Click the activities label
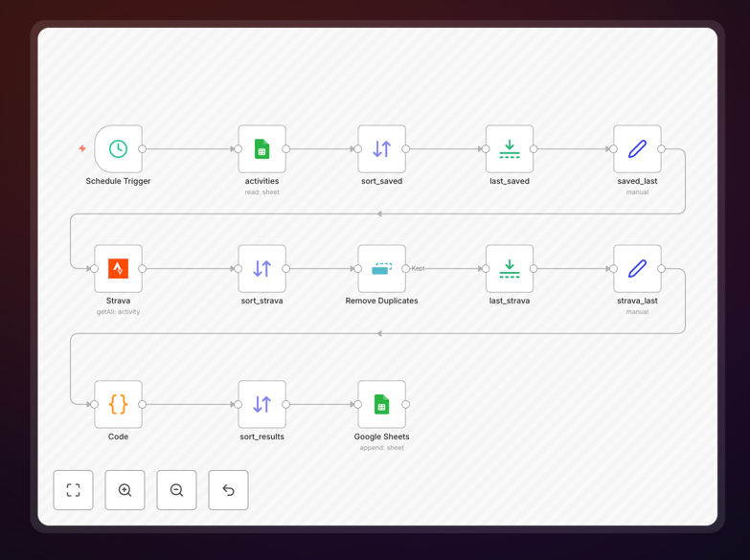The height and width of the screenshot is (560, 750). [262, 181]
